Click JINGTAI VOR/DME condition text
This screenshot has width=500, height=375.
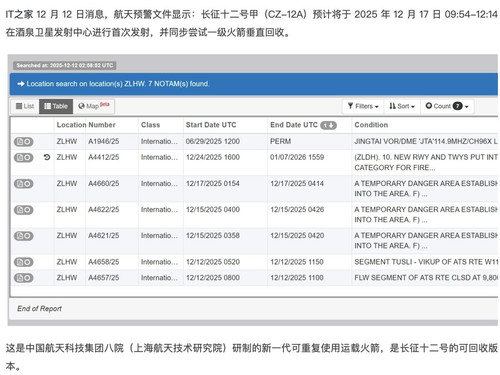(x=426, y=141)
